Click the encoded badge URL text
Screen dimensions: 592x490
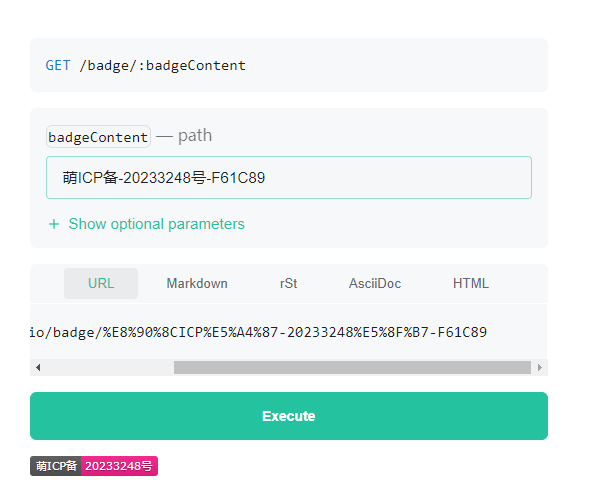258,332
